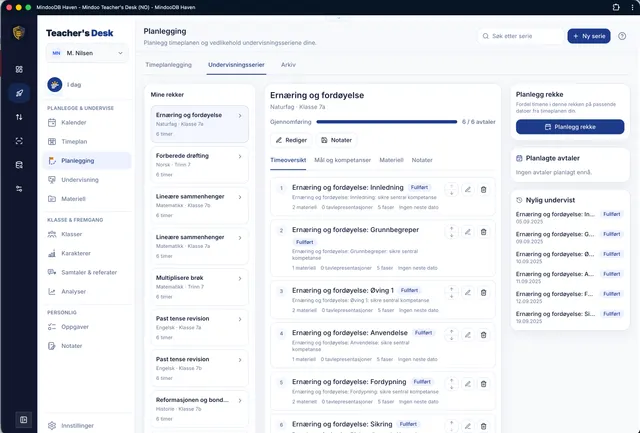Viewport: 640px width, 433px height.
Task: Toggle the sidebar panel icon at bottom left
Action: pos(24,420)
